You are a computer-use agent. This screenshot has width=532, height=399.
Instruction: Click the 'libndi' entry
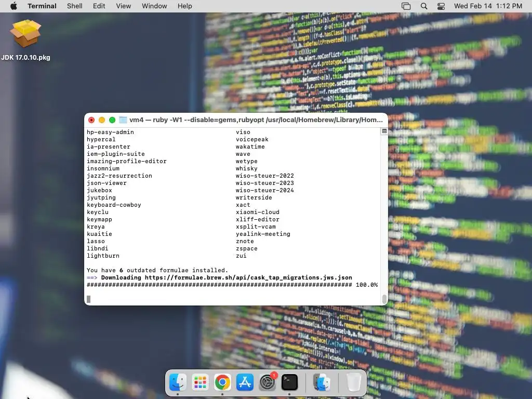pos(98,249)
